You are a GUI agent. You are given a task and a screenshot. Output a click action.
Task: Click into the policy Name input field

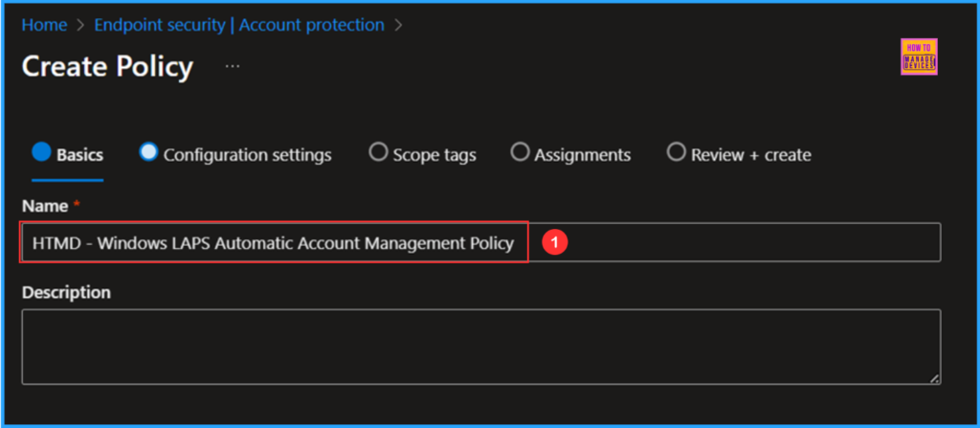(x=481, y=242)
